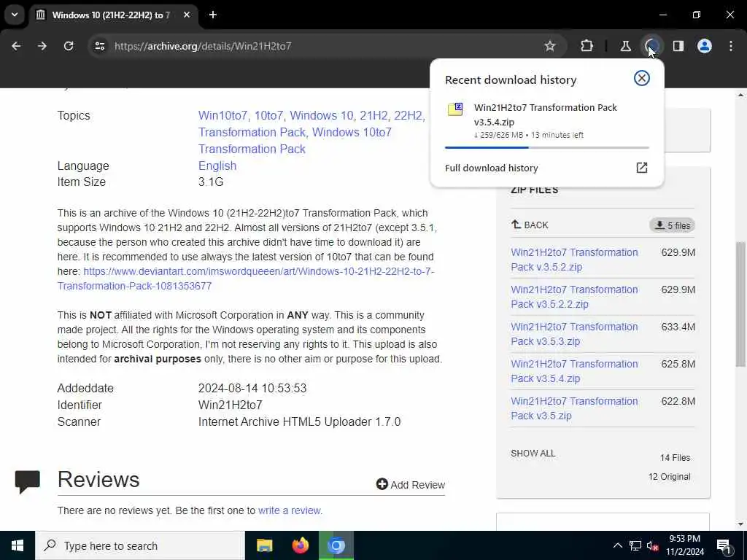
Task: Click the Reviews speech bubble icon
Action: 27,482
